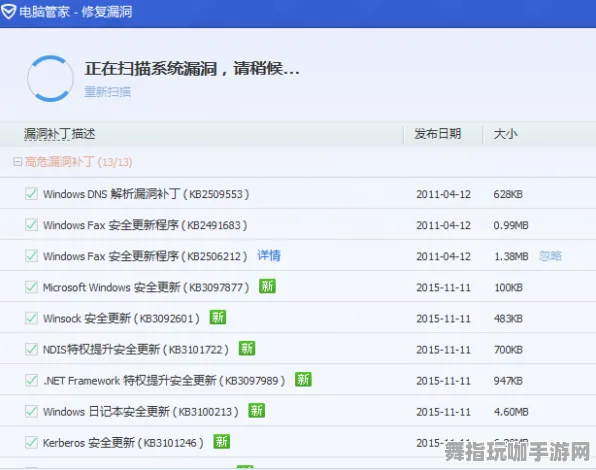The width and height of the screenshot is (596, 470).
Task: Click the 正在扫描系统漏洞 status heading
Action: point(192,69)
